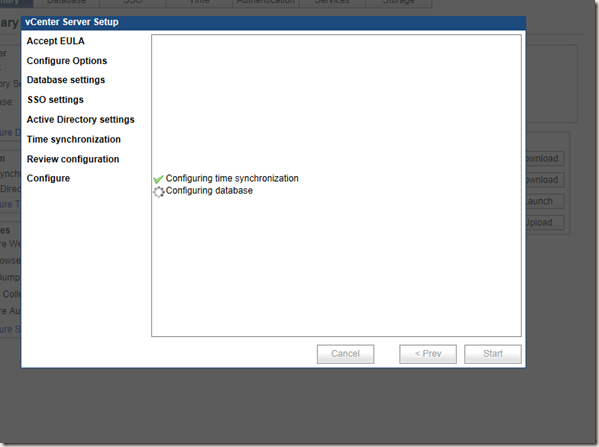Go back with the Prev button
599x447 pixels.
tap(428, 354)
